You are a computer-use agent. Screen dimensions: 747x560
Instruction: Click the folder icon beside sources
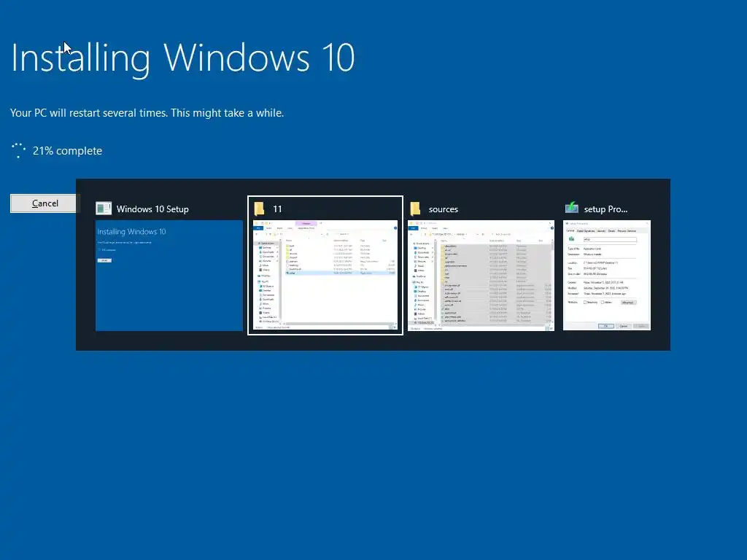[415, 209]
